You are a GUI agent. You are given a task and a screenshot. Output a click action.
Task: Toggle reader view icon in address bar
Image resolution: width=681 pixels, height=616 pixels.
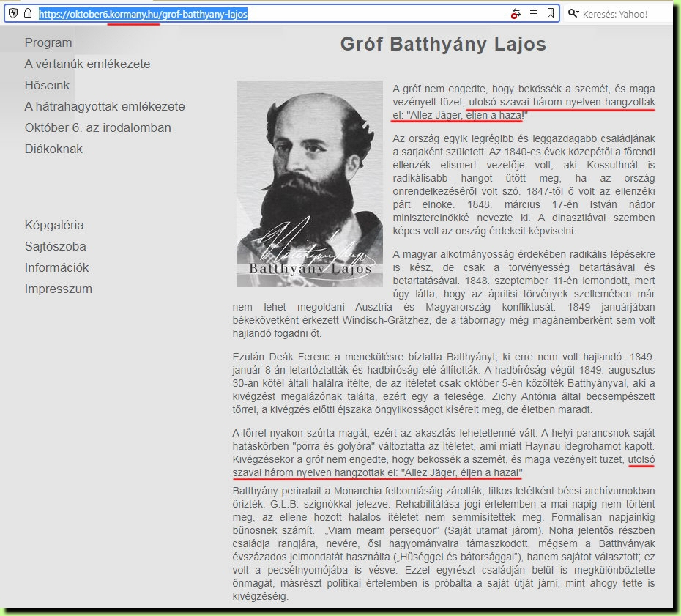pyautogui.click(x=534, y=13)
